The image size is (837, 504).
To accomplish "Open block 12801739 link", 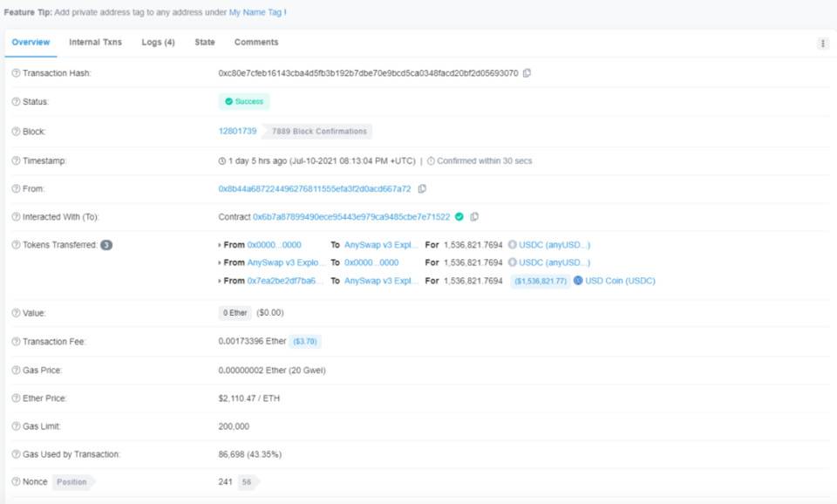I will click(237, 131).
